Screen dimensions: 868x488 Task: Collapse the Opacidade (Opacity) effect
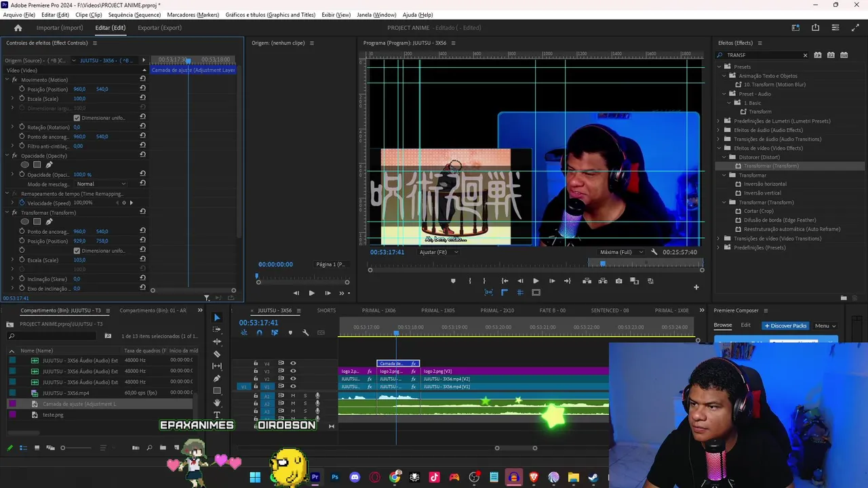tap(7, 156)
